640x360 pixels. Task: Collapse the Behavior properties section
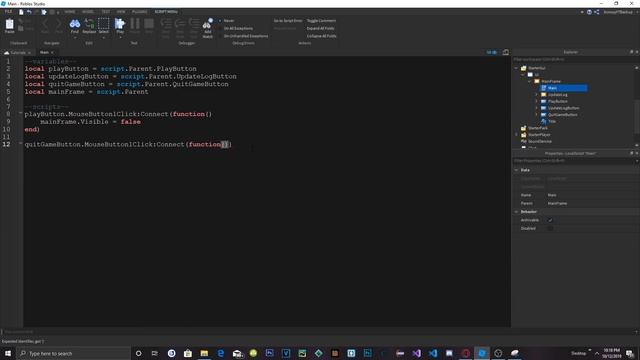[x=516, y=212]
